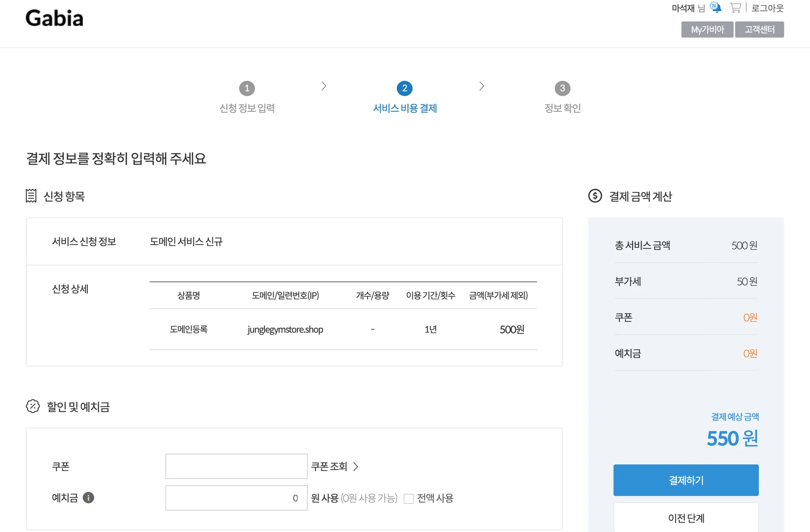Click the chevron after step 1

click(x=324, y=86)
